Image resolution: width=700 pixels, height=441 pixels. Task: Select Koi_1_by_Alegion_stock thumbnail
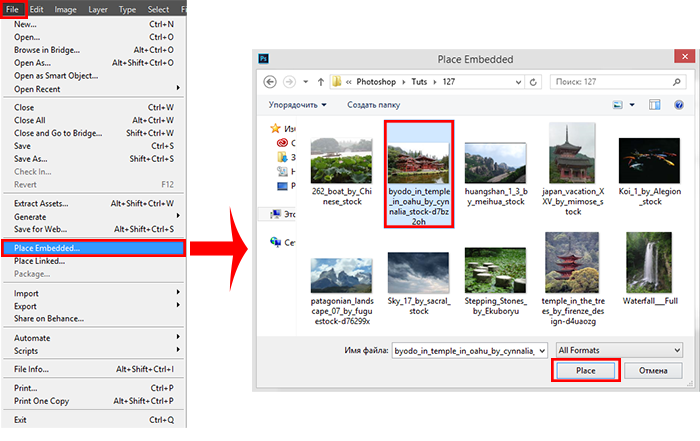(649, 161)
